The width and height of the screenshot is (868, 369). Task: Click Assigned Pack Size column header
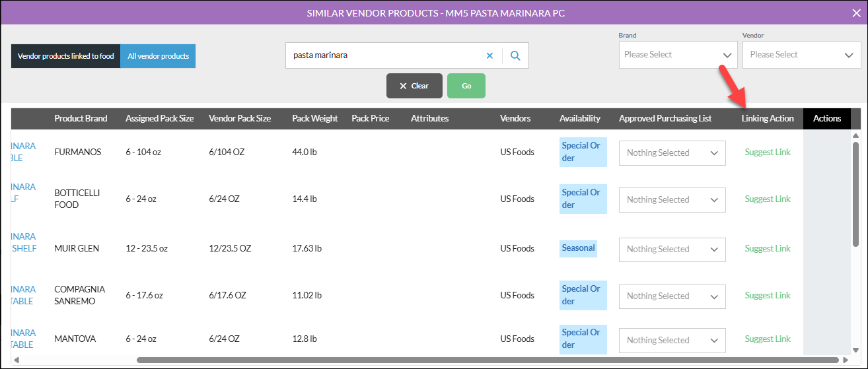(x=159, y=119)
